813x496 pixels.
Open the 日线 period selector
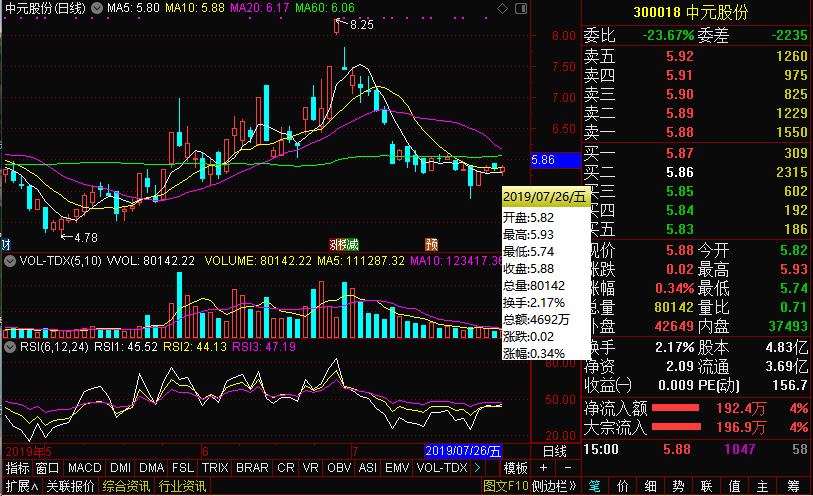point(554,451)
